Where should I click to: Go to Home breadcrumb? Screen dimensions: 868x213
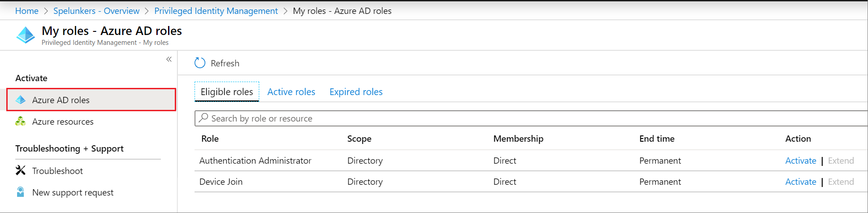(x=27, y=11)
